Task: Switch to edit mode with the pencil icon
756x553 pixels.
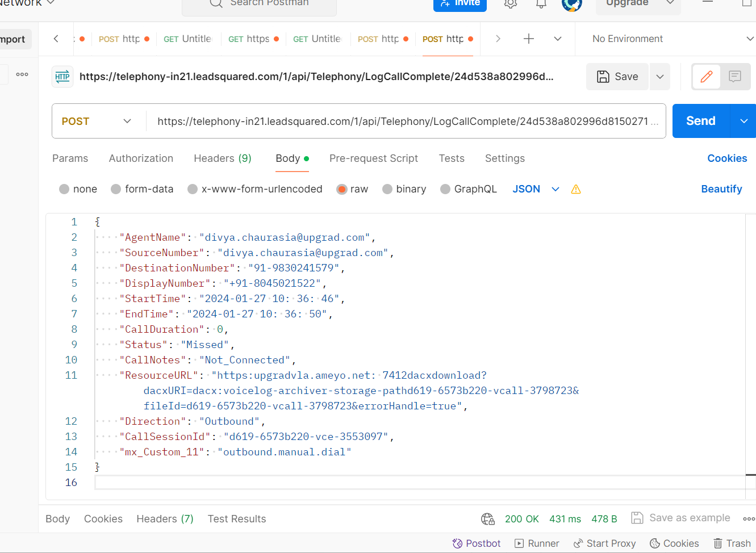Action: 707,77
